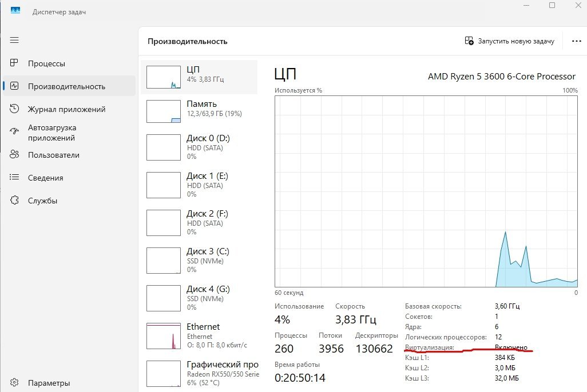Click the Логических процессоров label

(446, 337)
